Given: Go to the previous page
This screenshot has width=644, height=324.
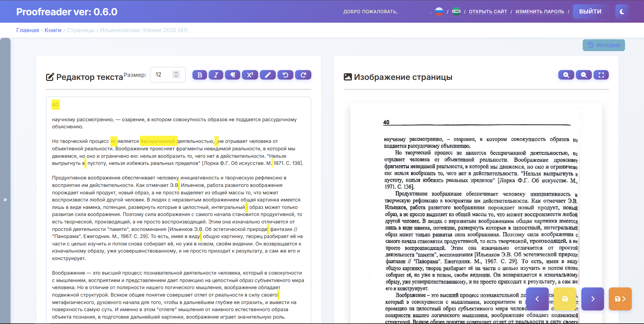Looking at the screenshot, I should (537, 299).
